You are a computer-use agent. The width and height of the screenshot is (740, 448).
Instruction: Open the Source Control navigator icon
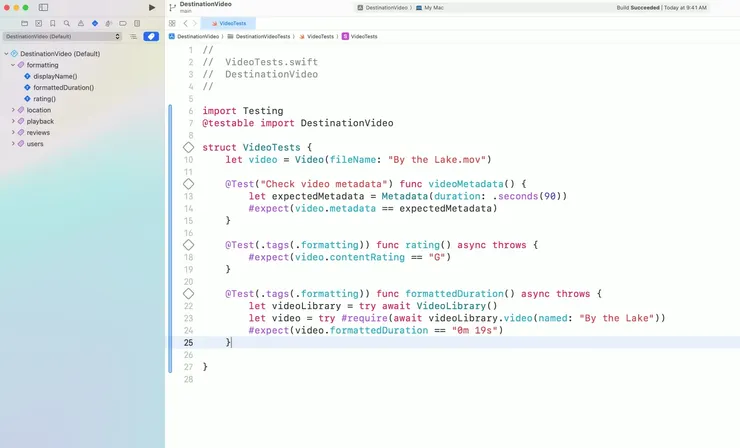[39, 23]
